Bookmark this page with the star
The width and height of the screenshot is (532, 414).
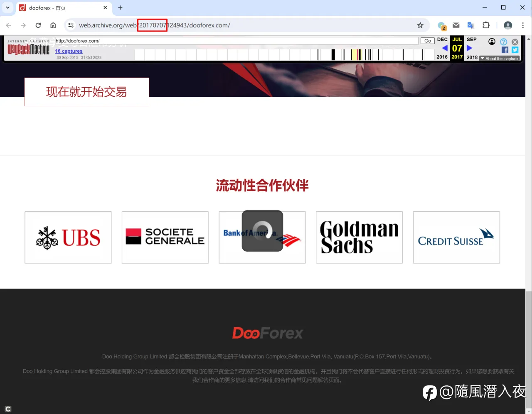(x=420, y=25)
